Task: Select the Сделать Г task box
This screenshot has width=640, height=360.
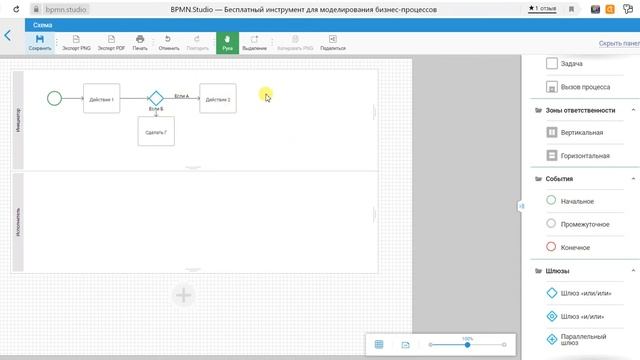Action: tap(156, 131)
